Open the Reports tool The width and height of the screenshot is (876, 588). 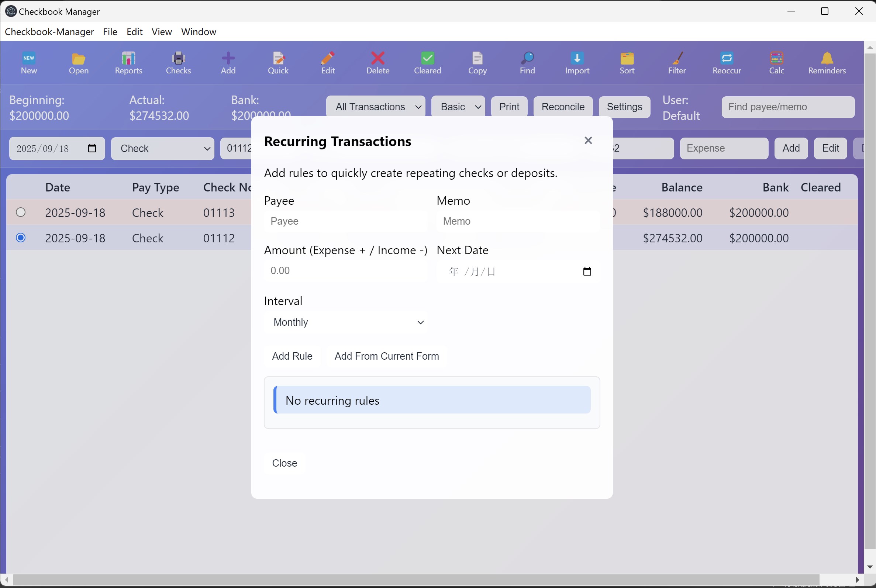pos(128,62)
